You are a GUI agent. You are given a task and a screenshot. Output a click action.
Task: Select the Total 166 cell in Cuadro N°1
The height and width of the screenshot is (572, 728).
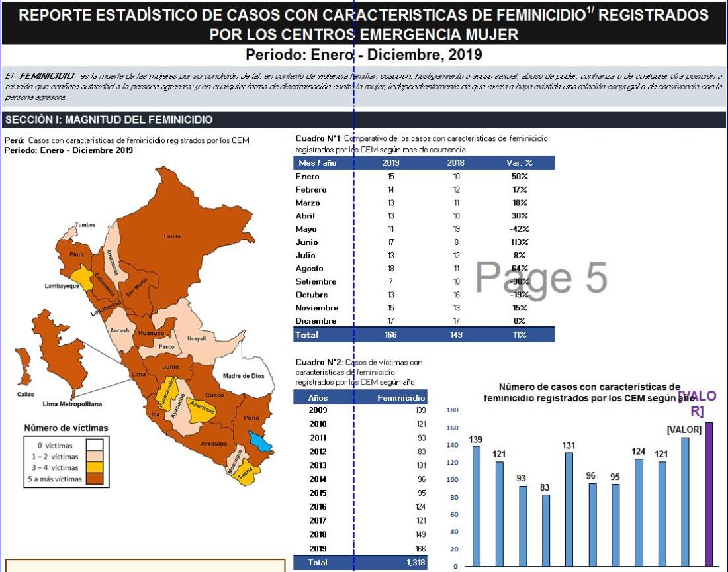pyautogui.click(x=390, y=335)
